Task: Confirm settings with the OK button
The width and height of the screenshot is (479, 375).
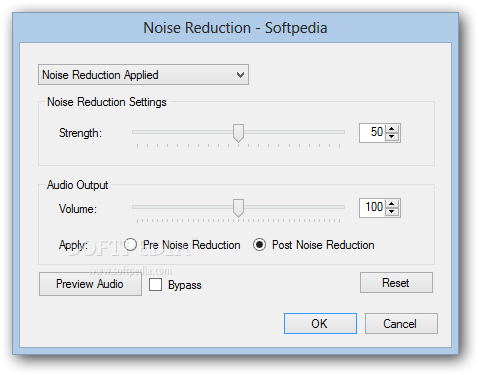Action: pos(320,323)
